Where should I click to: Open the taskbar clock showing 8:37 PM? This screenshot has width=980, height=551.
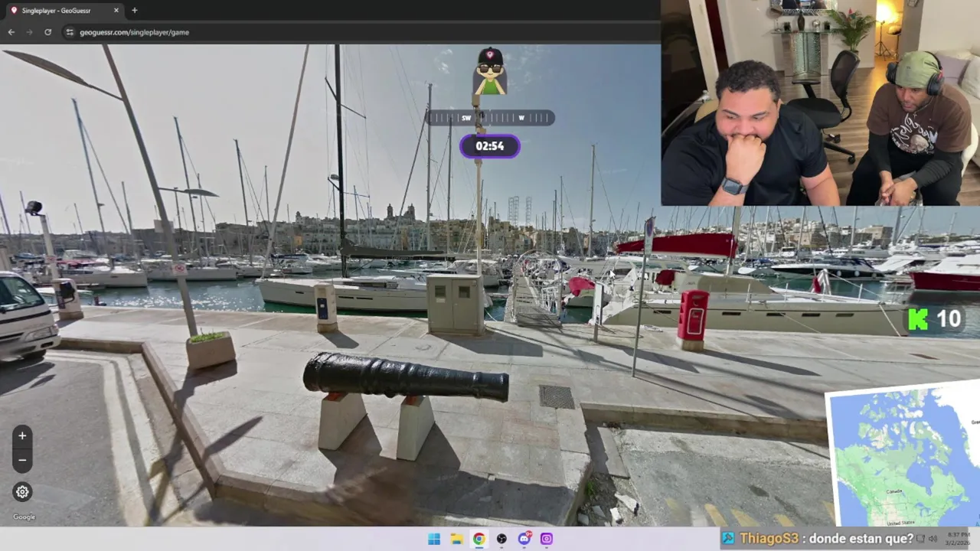click(x=959, y=539)
